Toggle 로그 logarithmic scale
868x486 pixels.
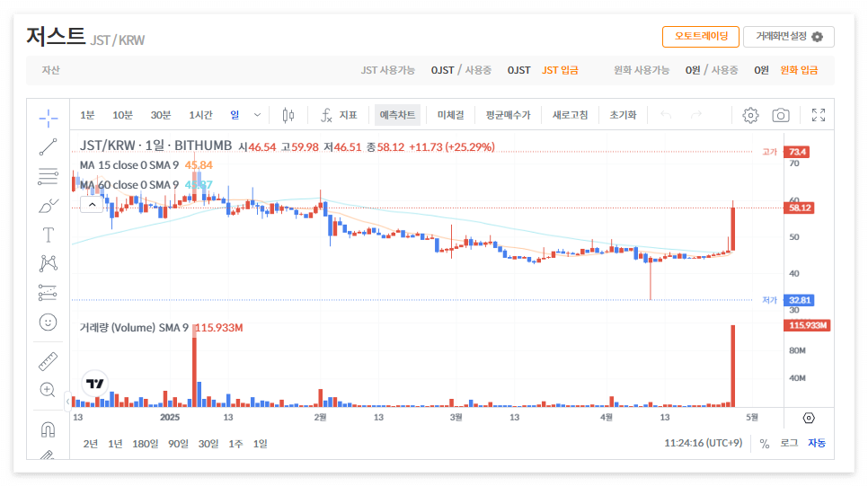point(789,444)
